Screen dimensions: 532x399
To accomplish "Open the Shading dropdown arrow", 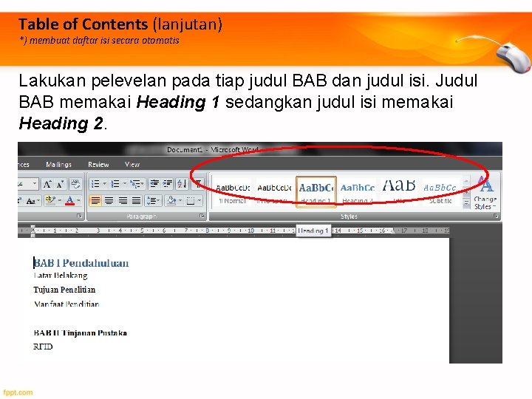I will pos(180,201).
